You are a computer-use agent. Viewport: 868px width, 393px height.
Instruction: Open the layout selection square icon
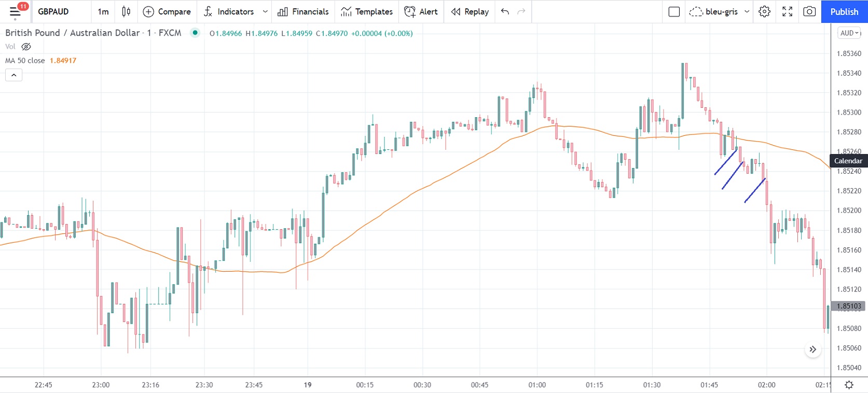674,11
